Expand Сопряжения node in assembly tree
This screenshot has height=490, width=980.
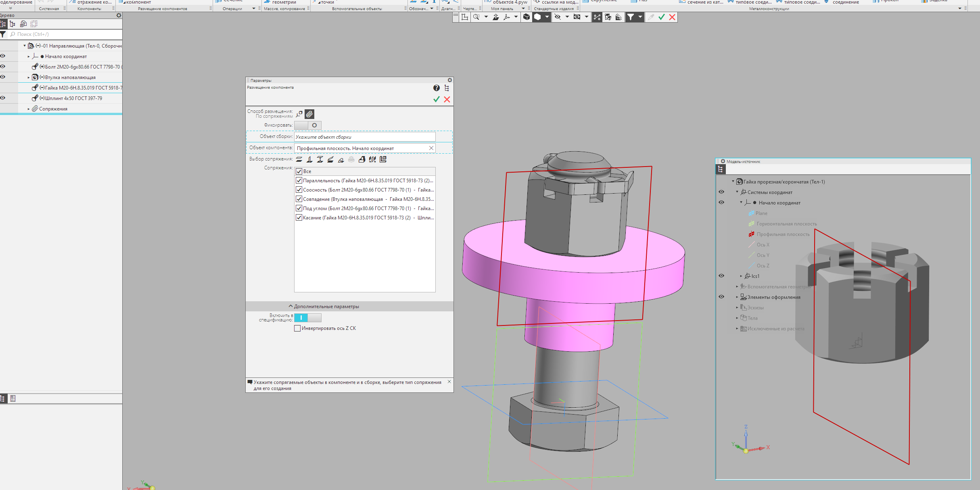tap(29, 109)
